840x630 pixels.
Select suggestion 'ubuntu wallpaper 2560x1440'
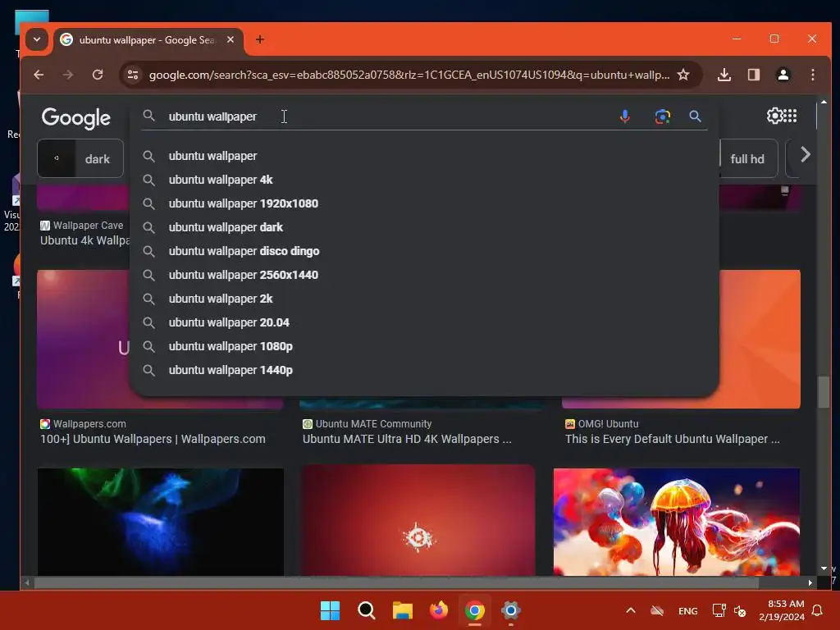coord(423,275)
